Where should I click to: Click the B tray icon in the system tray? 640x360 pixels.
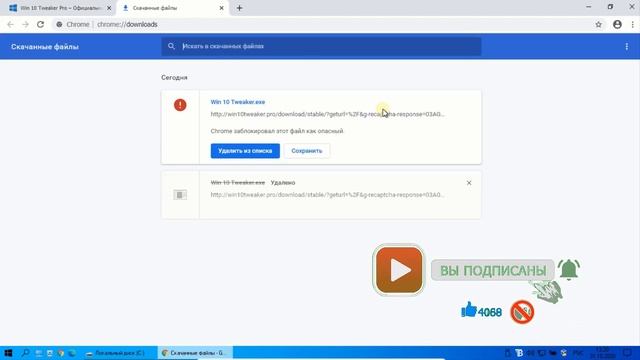pos(519,353)
